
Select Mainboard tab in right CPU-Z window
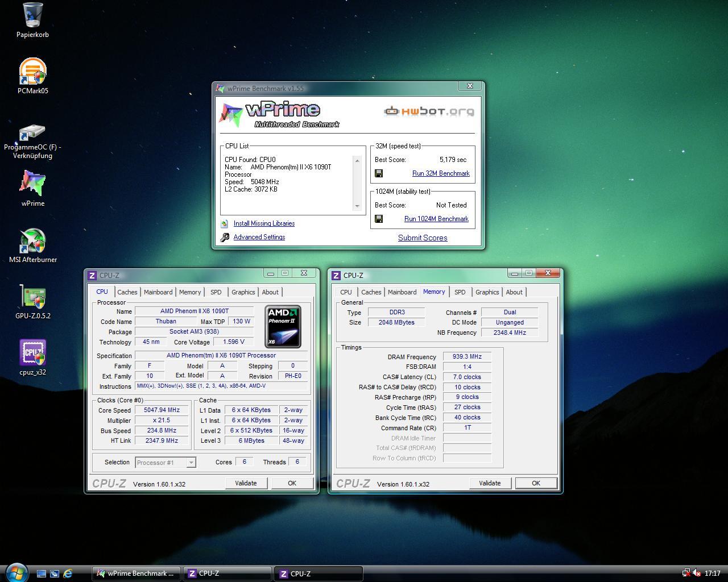(402, 292)
